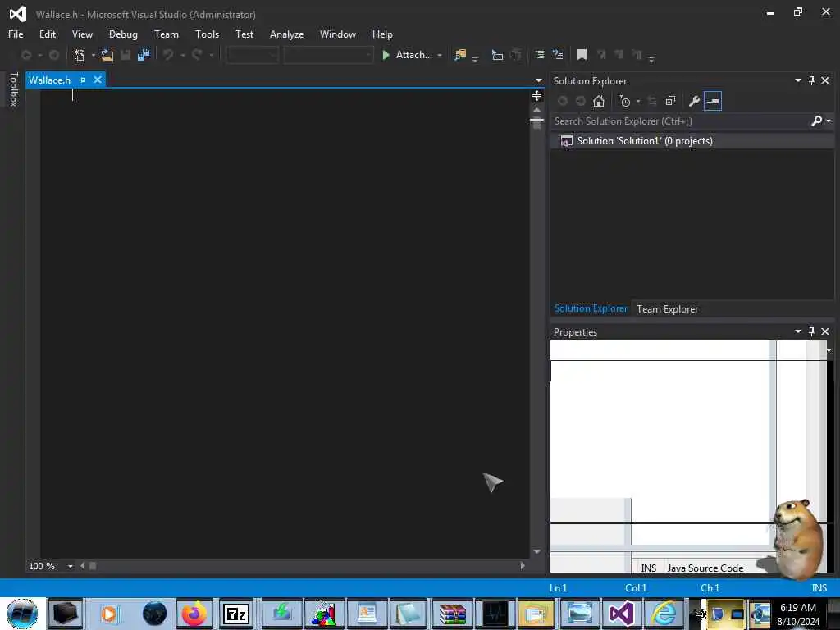Open the Windows Start orb

[21, 614]
